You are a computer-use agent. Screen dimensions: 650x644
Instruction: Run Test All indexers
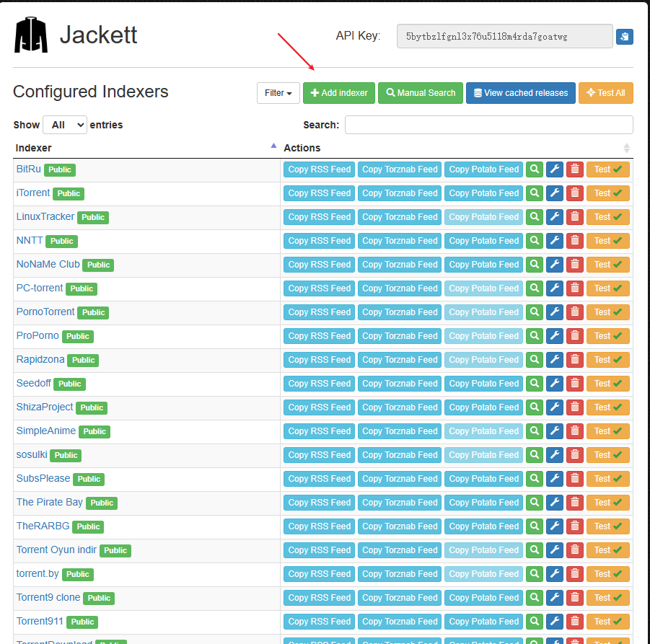tap(606, 93)
